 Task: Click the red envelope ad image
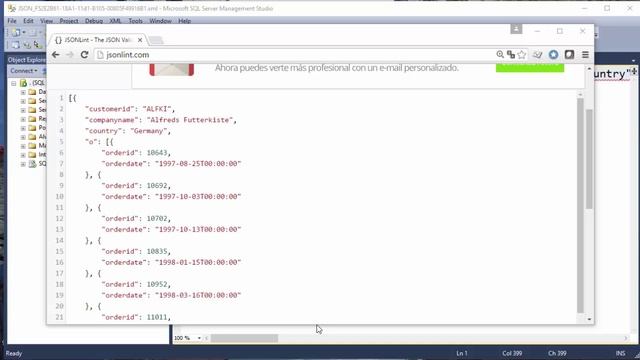[171, 69]
